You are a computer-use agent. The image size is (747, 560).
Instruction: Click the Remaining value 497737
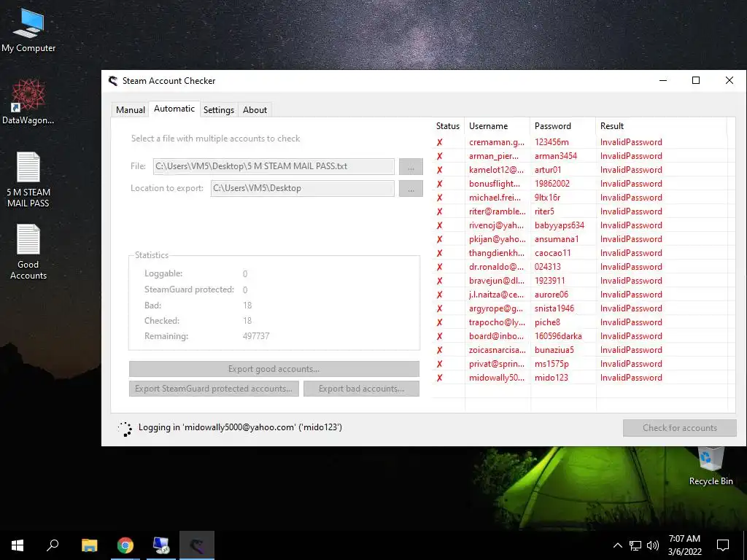(256, 336)
